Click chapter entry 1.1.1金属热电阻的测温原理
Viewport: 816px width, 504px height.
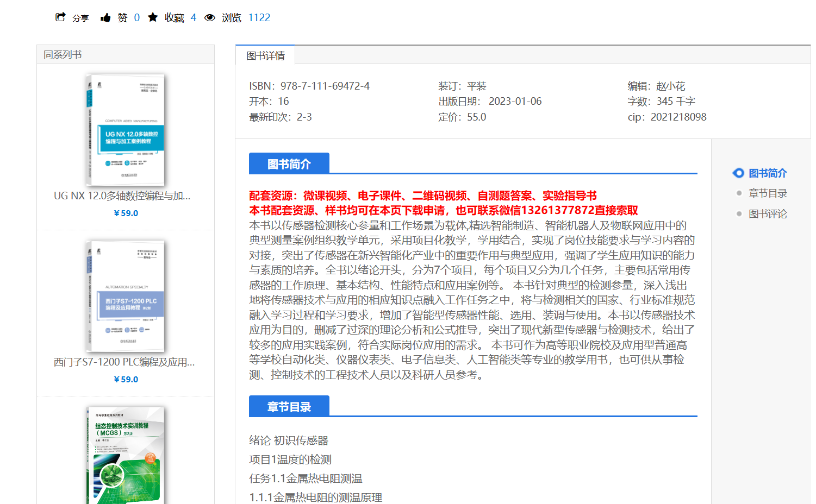coord(315,497)
